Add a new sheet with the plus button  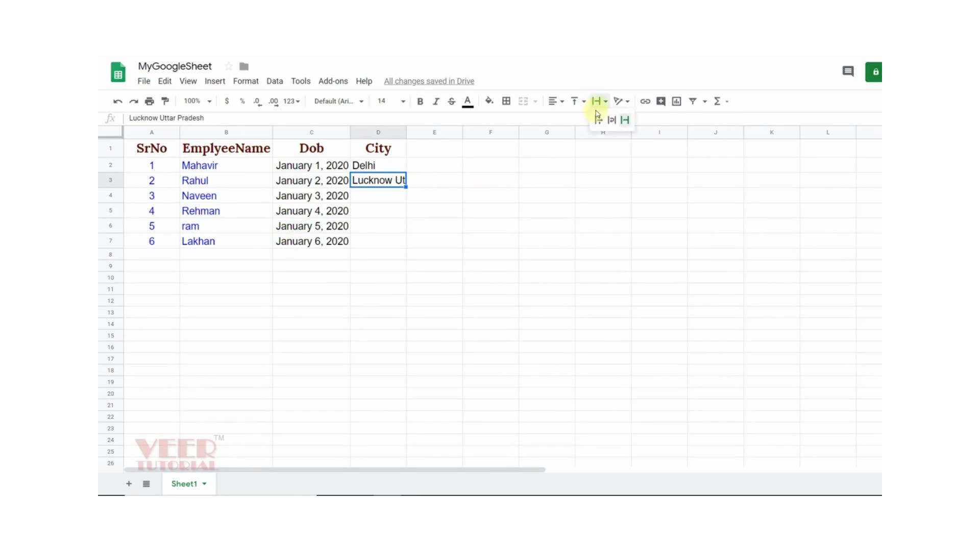point(129,484)
